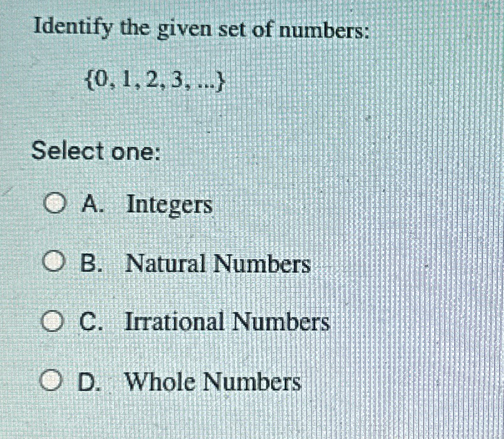Select radio button for option B
Viewport: 504px width, 439px height.
point(53,262)
